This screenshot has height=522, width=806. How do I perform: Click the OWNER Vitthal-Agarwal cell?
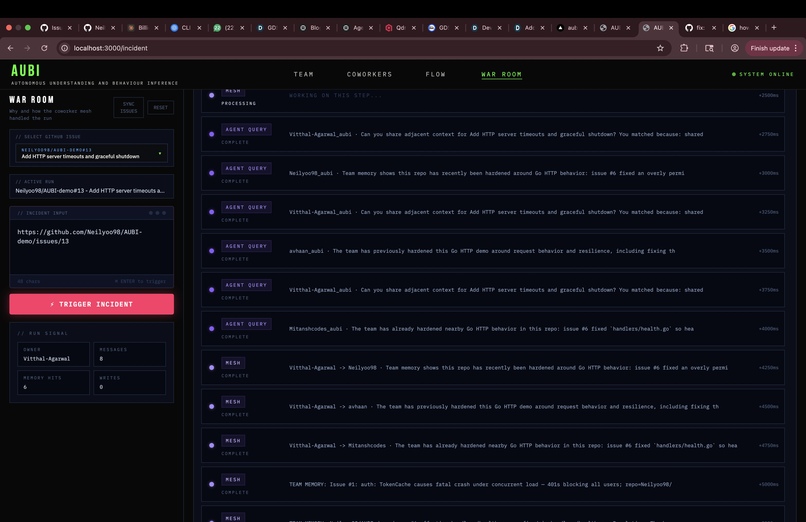[x=53, y=354]
